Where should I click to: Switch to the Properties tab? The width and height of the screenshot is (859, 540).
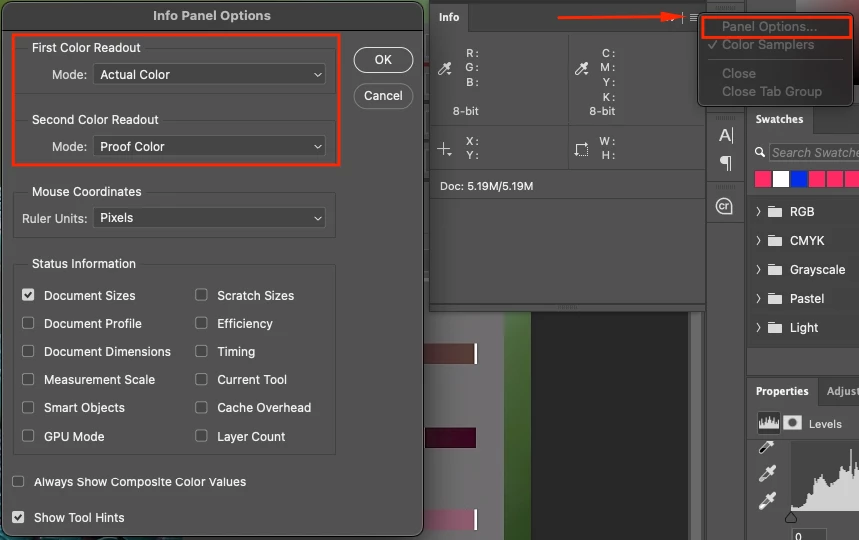(x=782, y=391)
